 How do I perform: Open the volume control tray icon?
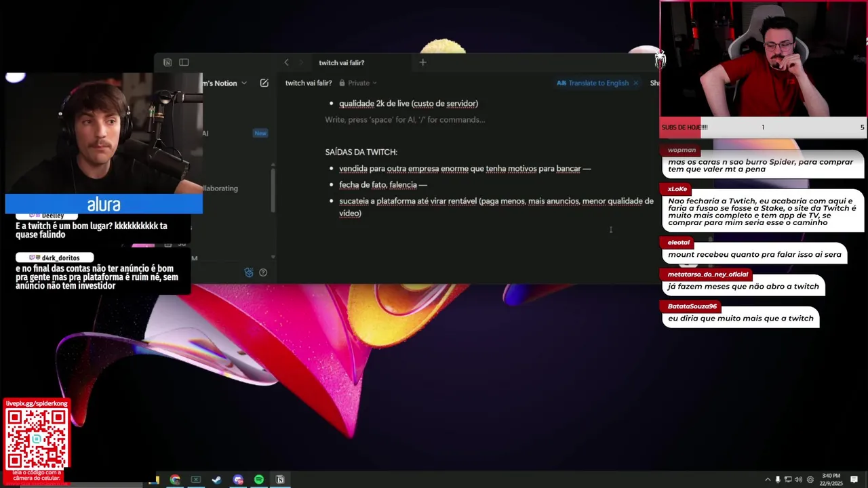798,479
